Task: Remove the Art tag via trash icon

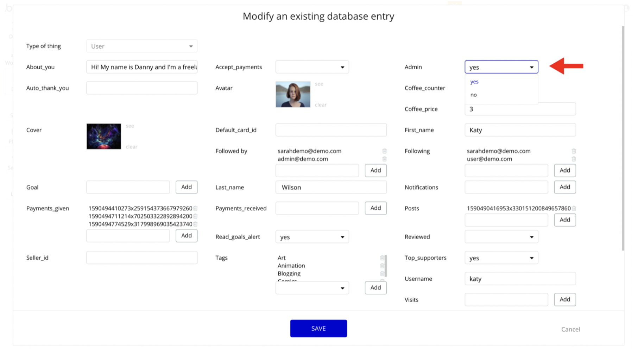Action: click(x=382, y=258)
